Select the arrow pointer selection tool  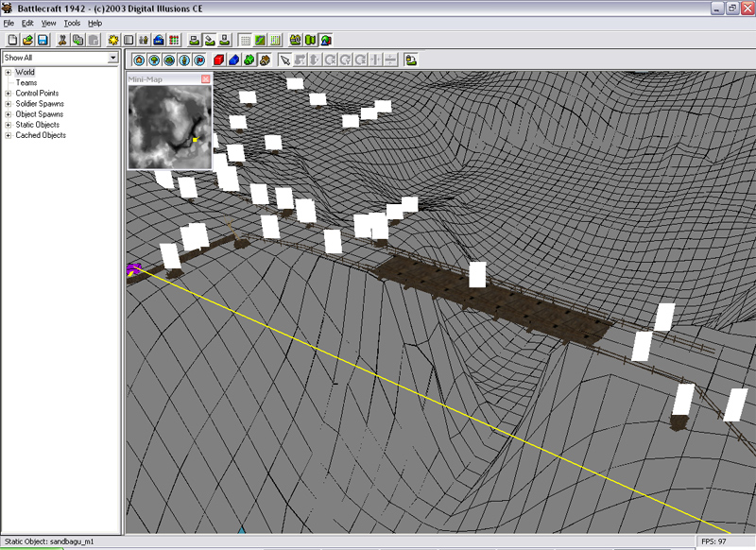[284, 60]
